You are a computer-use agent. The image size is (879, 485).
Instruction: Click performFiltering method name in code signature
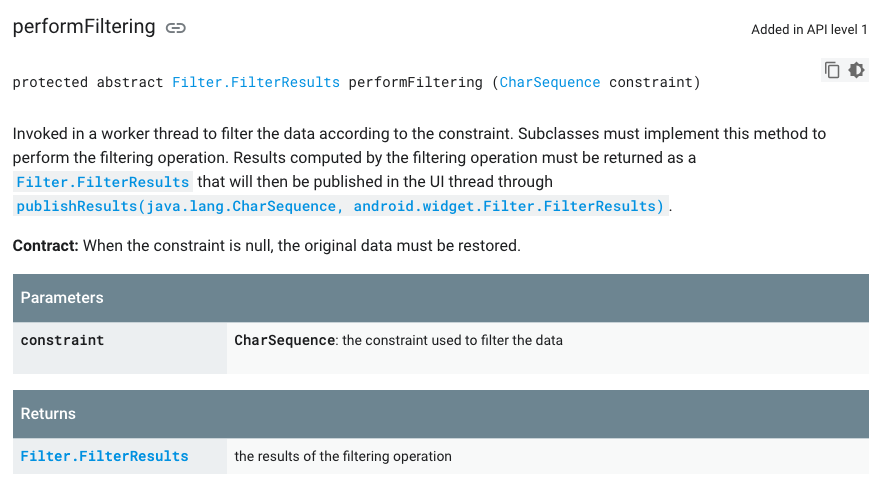415,82
